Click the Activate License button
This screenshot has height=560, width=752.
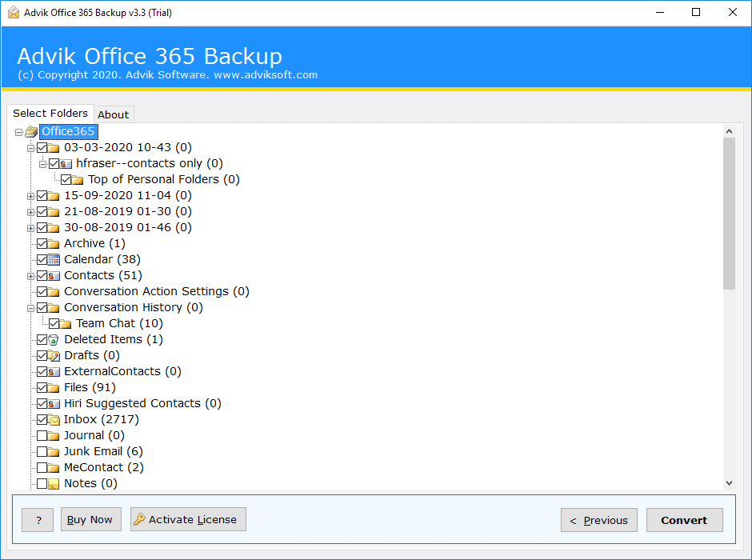[x=188, y=519]
